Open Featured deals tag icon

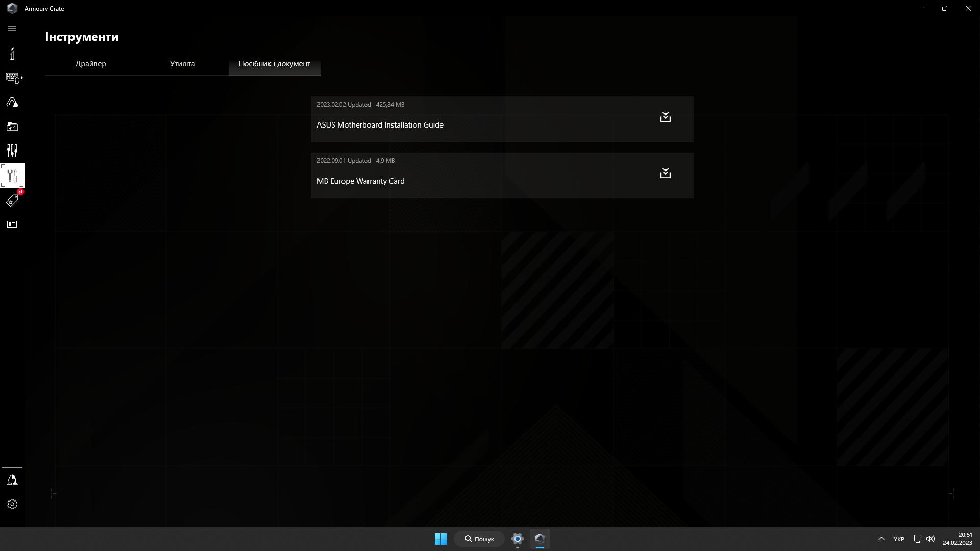12,201
